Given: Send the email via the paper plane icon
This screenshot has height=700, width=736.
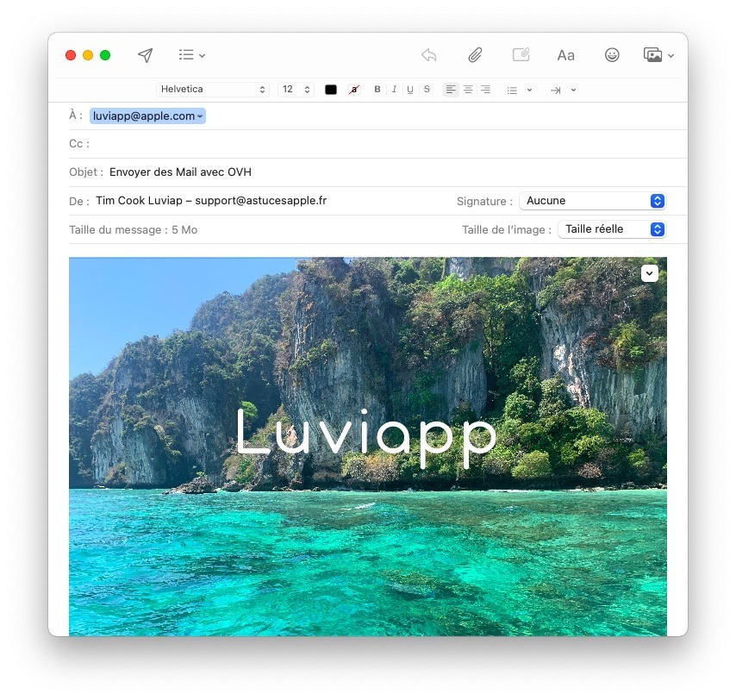Looking at the screenshot, I should coord(145,54).
